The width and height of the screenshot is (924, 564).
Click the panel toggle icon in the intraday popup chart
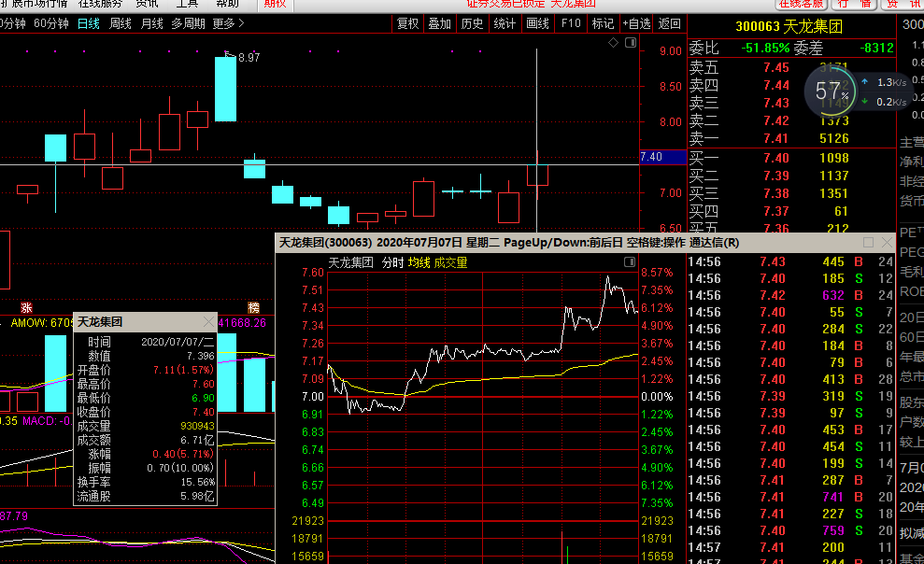coord(630,261)
